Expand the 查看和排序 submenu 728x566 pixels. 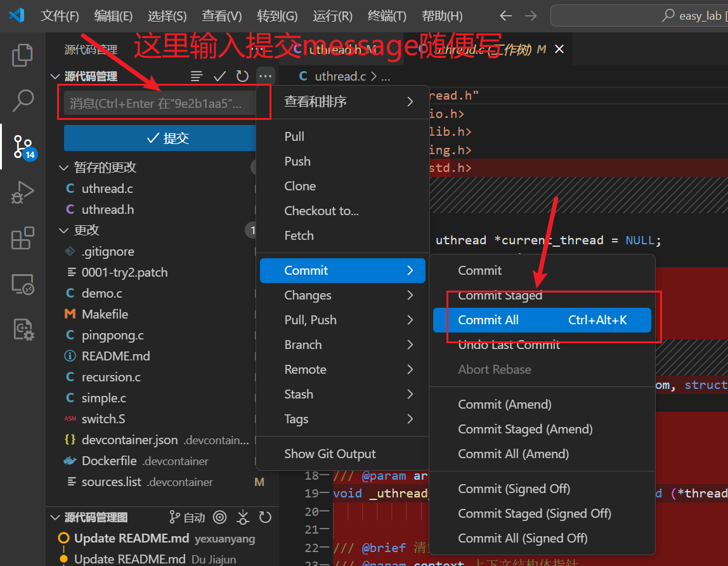pos(342,102)
